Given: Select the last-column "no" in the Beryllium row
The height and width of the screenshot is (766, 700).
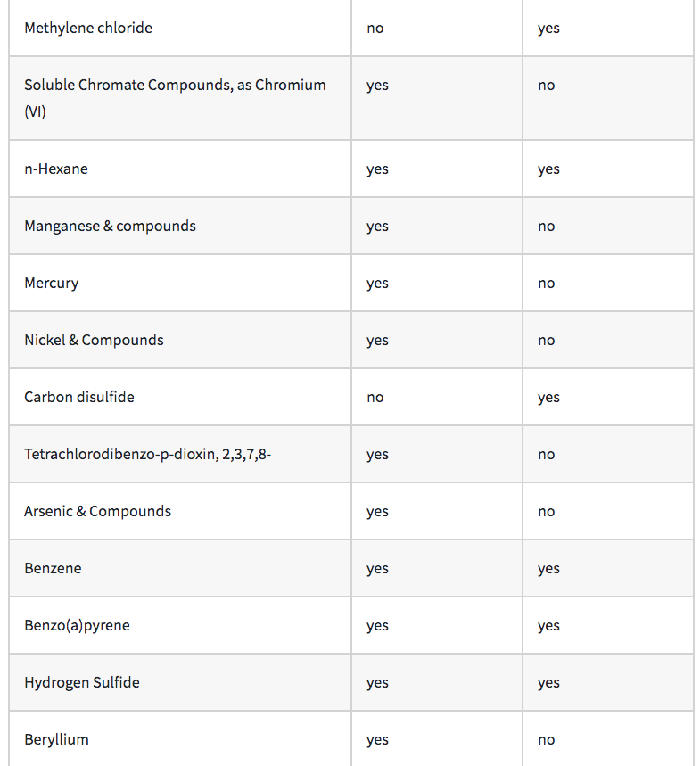Looking at the screenshot, I should [547, 740].
